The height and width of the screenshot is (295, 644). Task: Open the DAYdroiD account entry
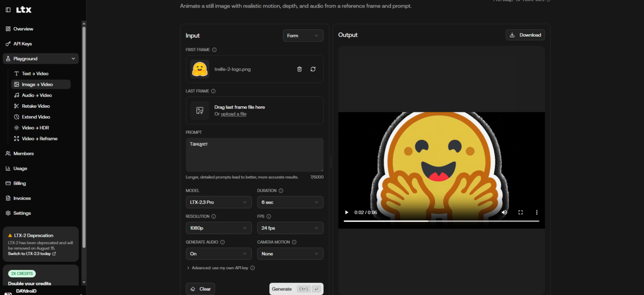pyautogui.click(x=41, y=291)
